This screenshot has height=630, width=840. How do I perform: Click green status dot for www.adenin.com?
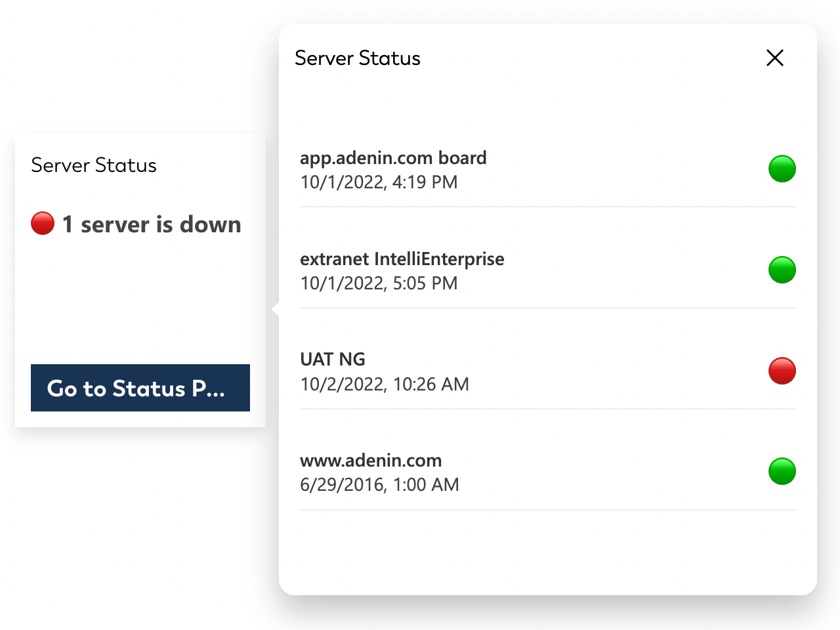click(x=782, y=471)
